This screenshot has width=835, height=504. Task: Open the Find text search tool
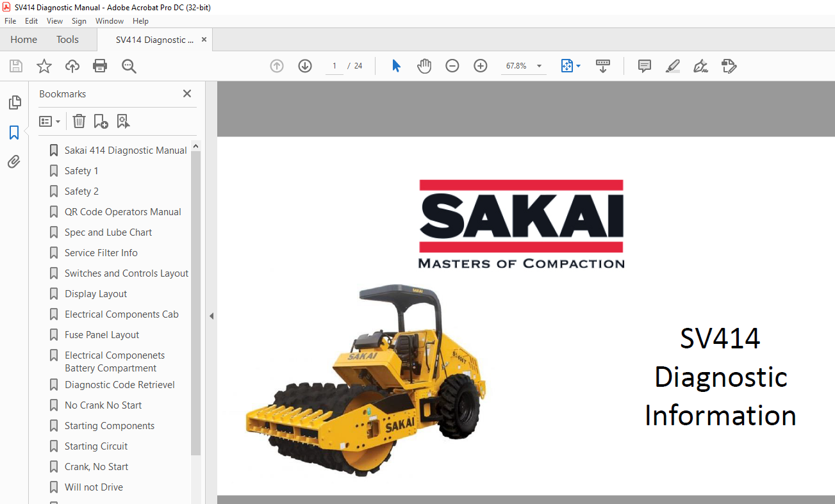pyautogui.click(x=129, y=66)
